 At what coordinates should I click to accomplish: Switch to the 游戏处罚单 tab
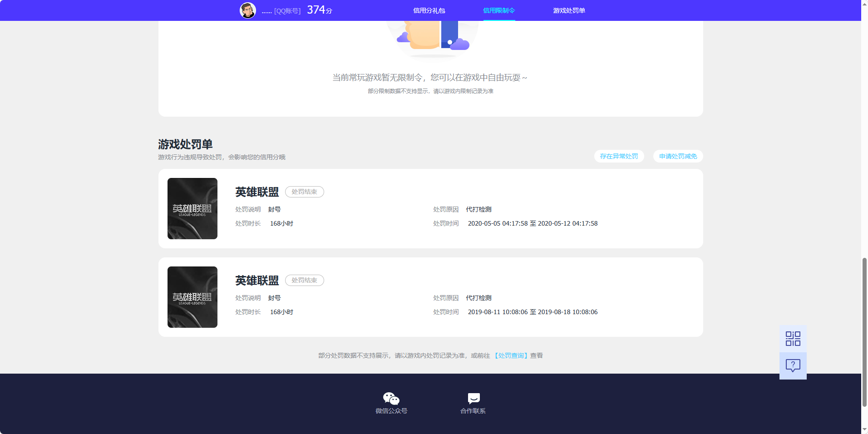pyautogui.click(x=569, y=10)
